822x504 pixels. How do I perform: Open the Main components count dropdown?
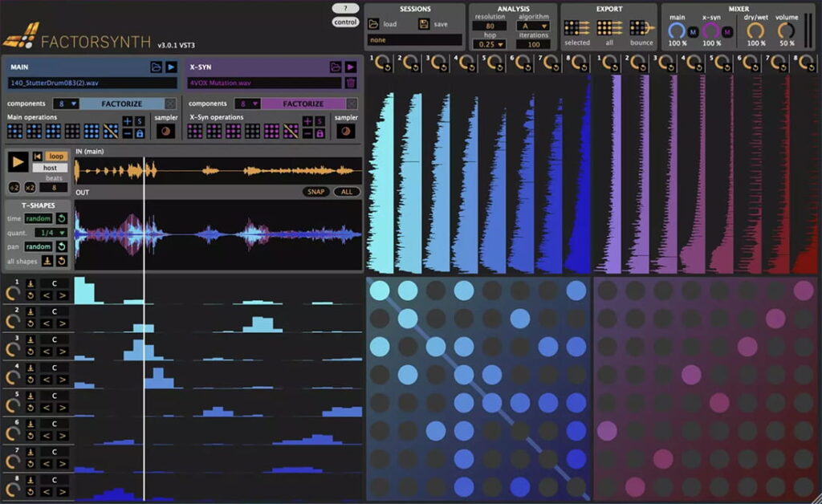(x=66, y=104)
